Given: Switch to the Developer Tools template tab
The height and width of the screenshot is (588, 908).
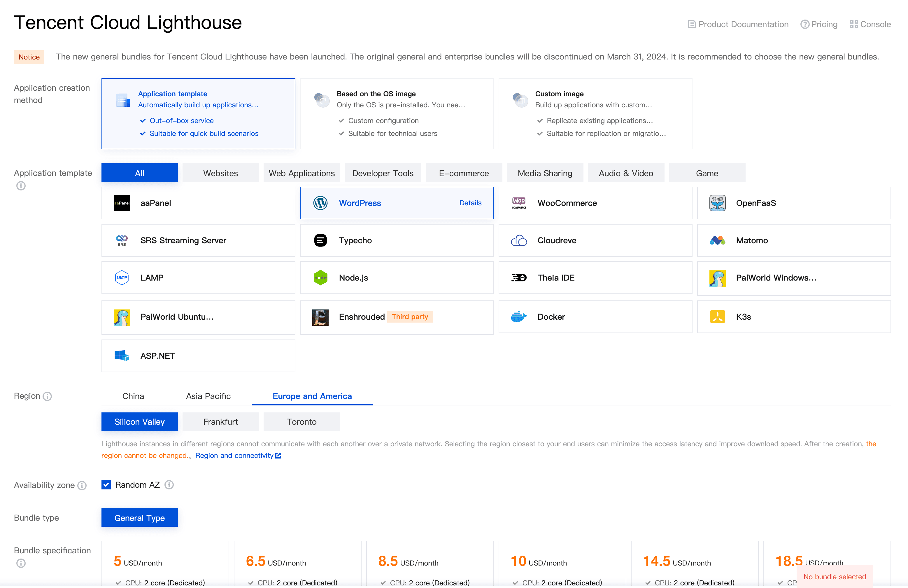Looking at the screenshot, I should (383, 173).
